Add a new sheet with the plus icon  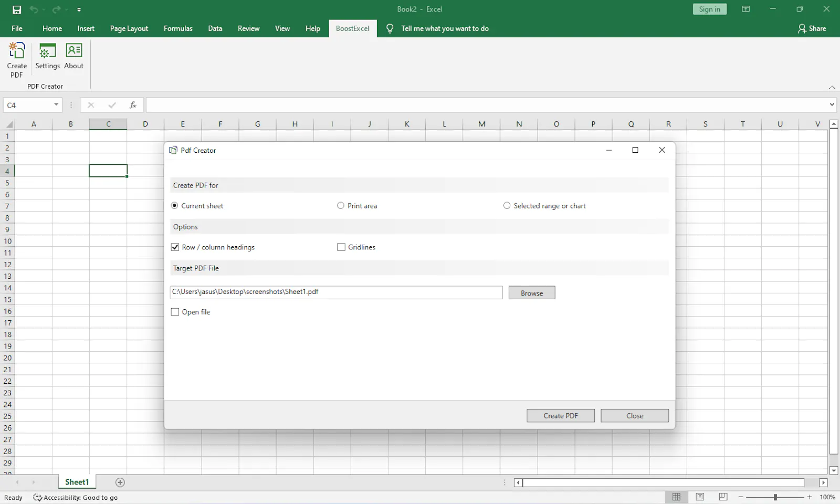tap(120, 482)
